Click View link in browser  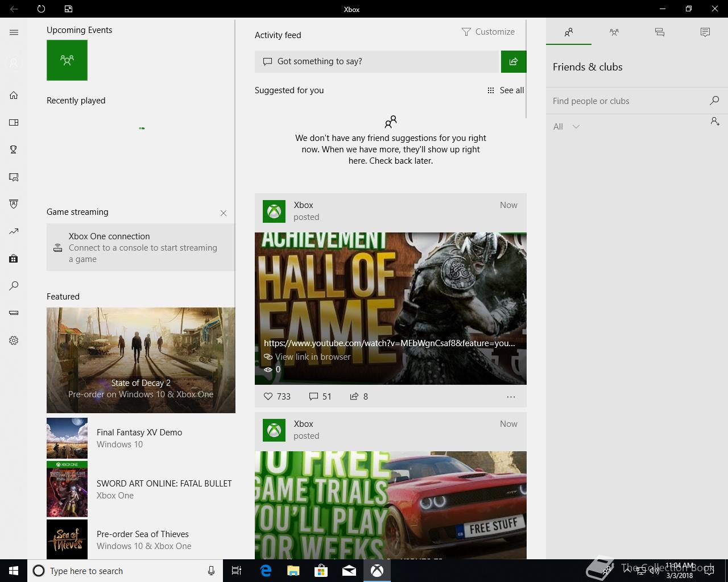click(307, 357)
